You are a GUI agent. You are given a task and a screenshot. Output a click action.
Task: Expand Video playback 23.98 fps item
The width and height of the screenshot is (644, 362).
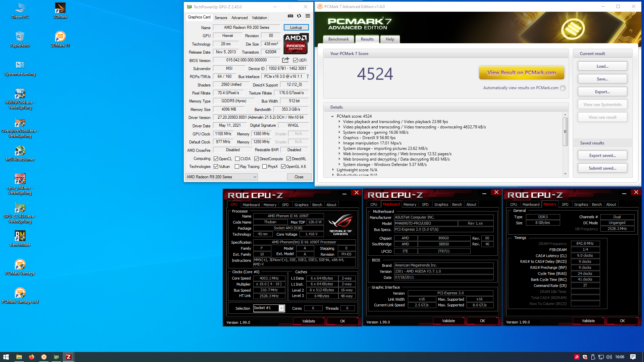(x=339, y=122)
